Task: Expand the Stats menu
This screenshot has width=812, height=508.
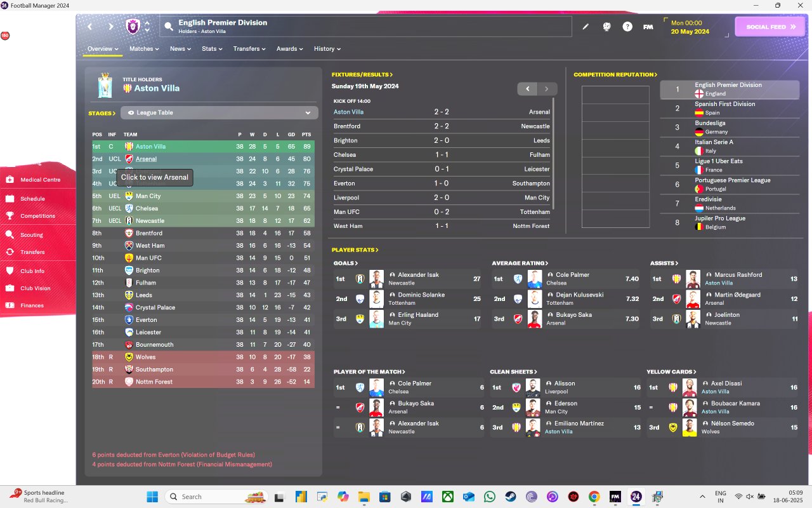Action: coord(213,49)
